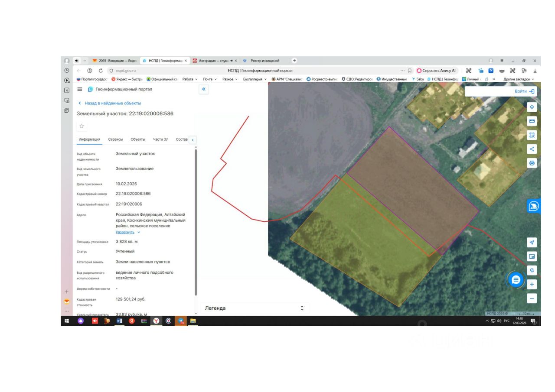This screenshot has width=555, height=392.
Task: Open the Разное bookmarks folder
Action: click(x=230, y=79)
